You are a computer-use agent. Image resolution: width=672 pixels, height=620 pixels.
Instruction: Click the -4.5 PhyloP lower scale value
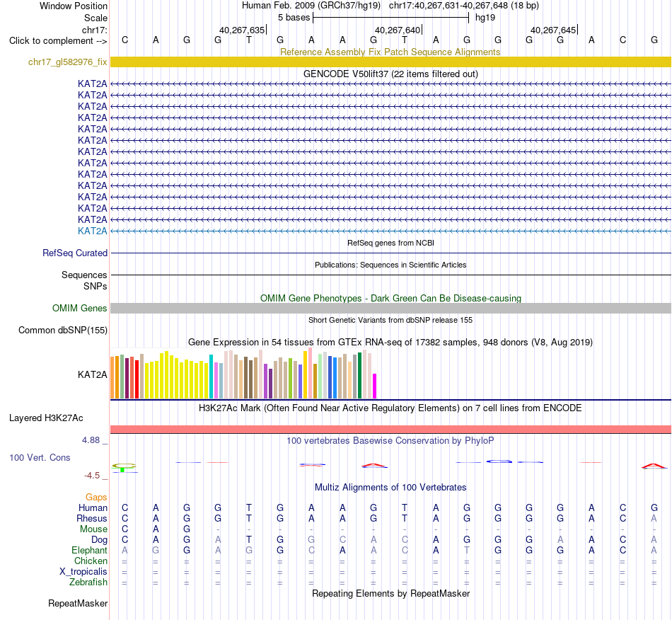point(92,475)
